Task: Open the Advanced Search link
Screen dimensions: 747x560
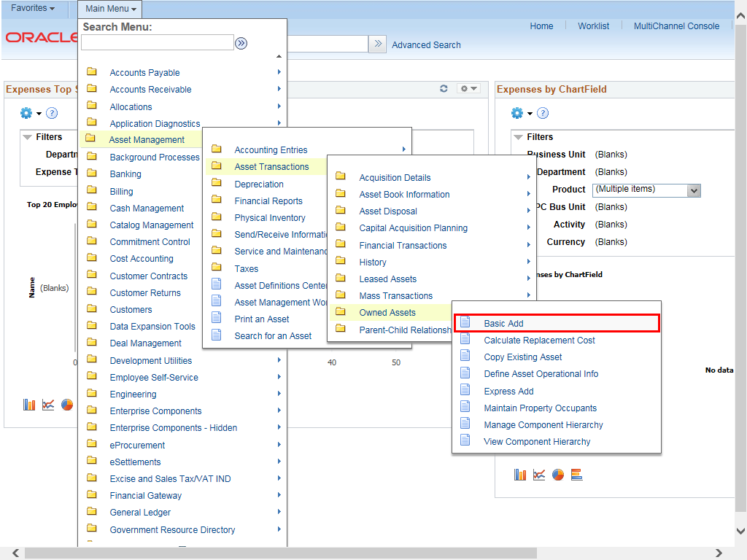Action: (426, 45)
